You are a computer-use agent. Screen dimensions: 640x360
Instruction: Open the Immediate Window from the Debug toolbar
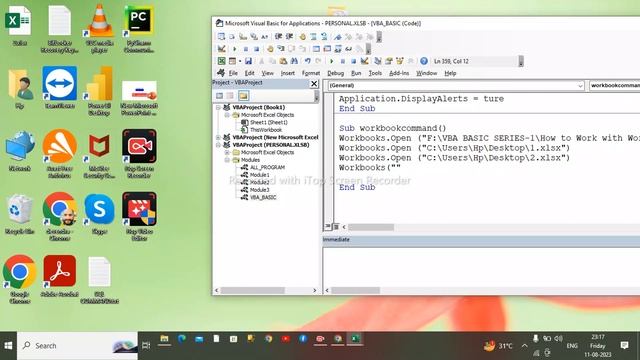[x=327, y=49]
